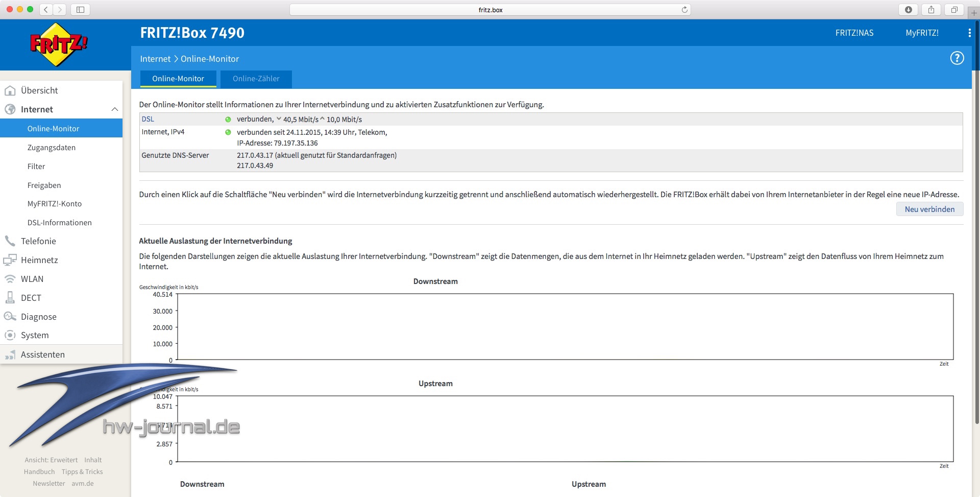Click the DECT handset icon

point(10,298)
